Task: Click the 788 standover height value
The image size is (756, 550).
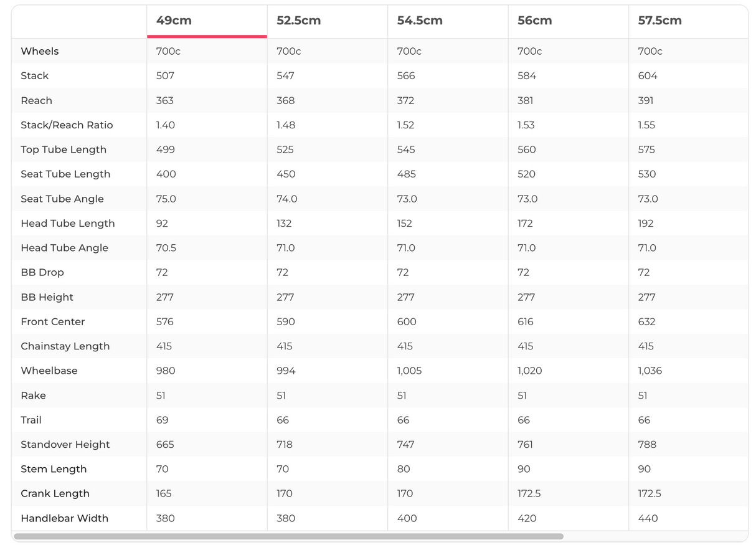Action: click(647, 445)
